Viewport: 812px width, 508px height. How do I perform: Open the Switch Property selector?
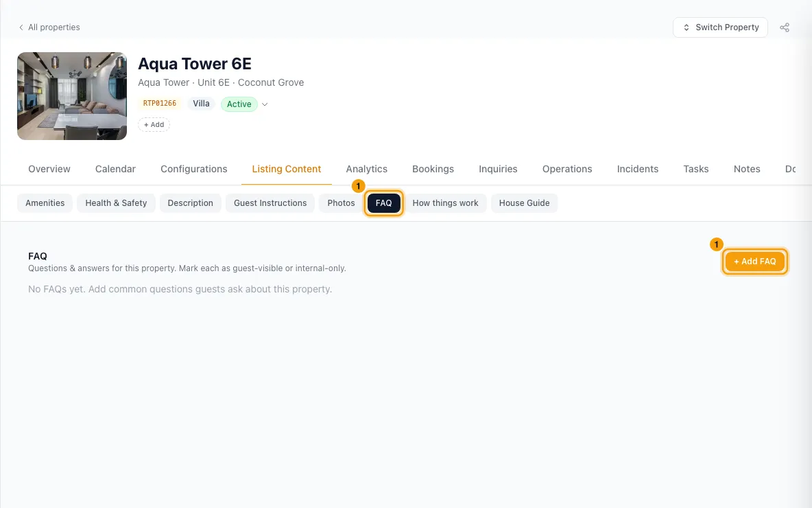click(720, 27)
